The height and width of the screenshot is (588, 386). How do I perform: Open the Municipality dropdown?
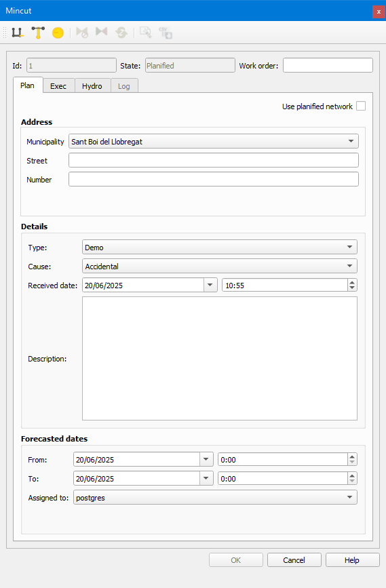pyautogui.click(x=214, y=141)
